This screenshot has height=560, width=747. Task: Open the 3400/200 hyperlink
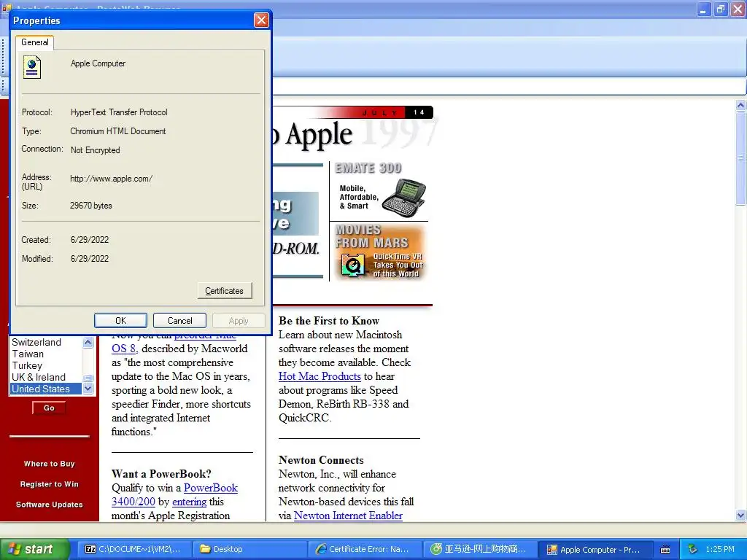(133, 502)
